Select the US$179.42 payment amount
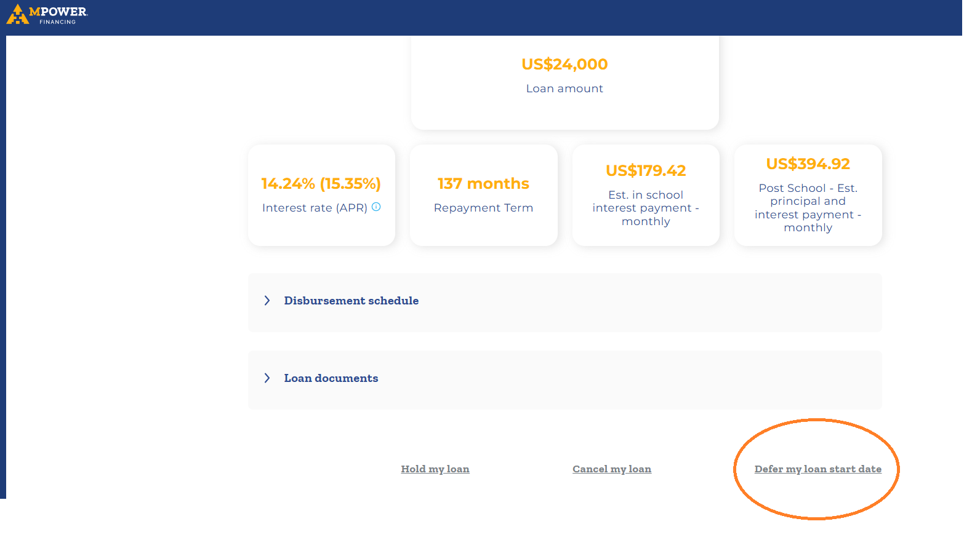Screen dimensions: 980x540 pos(646,170)
